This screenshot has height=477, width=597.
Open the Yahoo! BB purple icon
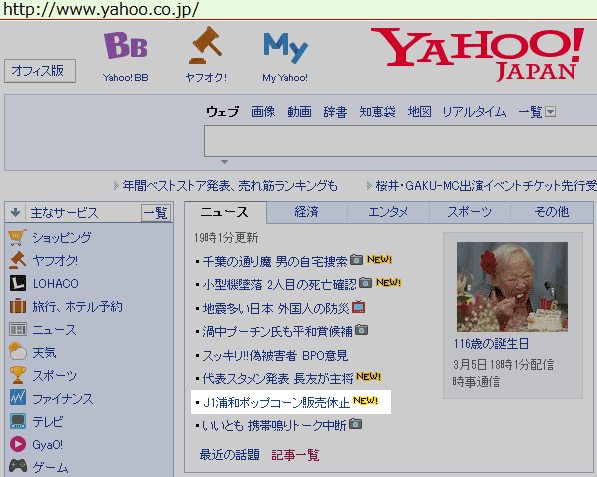click(126, 45)
